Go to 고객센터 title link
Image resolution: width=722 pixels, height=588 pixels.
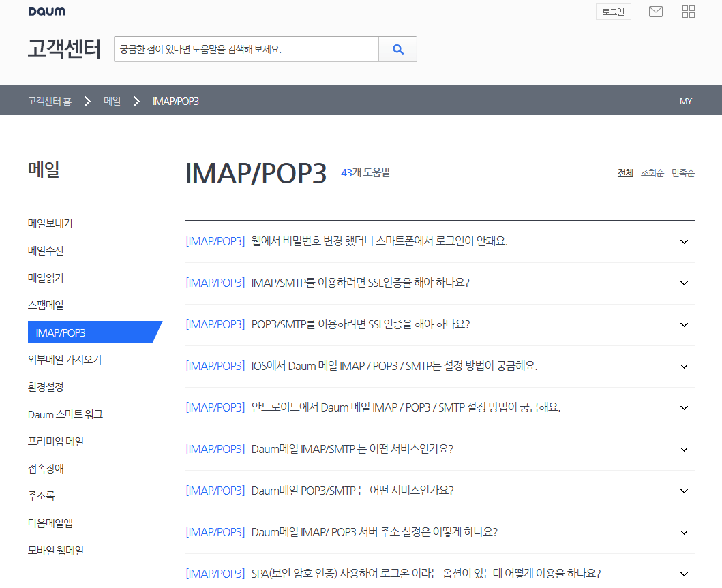click(x=64, y=49)
